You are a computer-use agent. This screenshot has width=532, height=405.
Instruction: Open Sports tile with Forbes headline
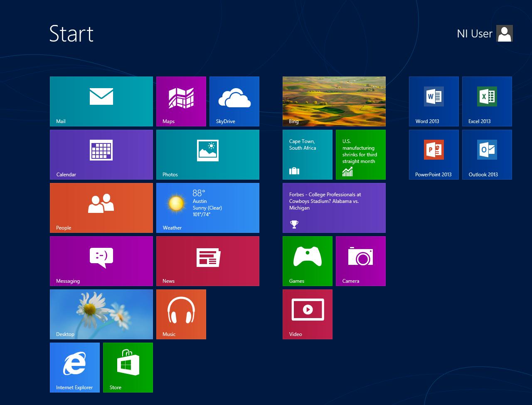334,208
